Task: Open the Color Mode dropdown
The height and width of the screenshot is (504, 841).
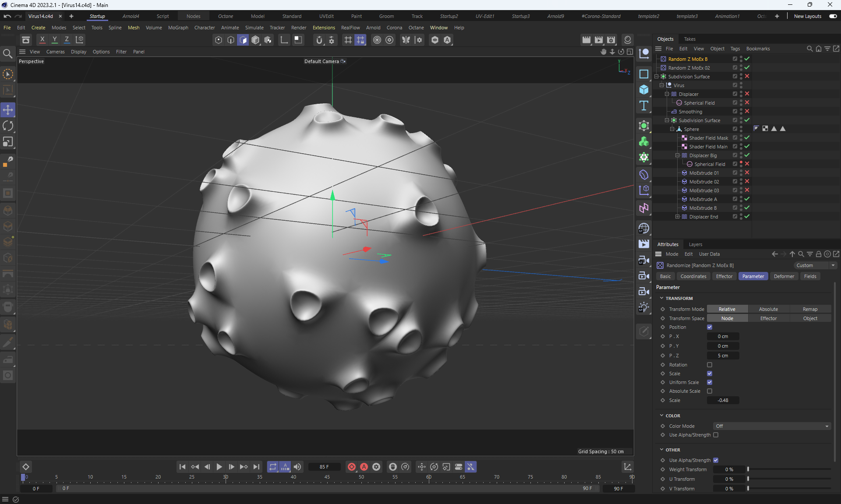Action: (771, 426)
